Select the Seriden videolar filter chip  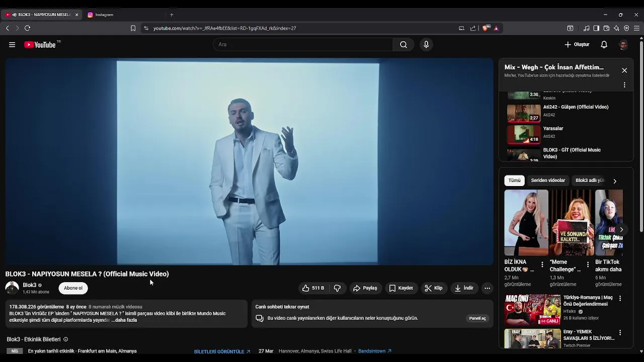click(548, 180)
